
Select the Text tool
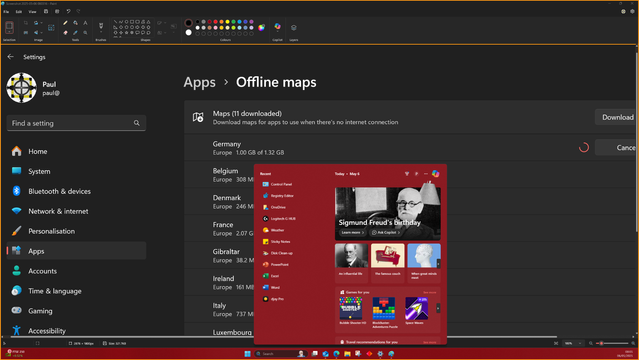coord(85,23)
